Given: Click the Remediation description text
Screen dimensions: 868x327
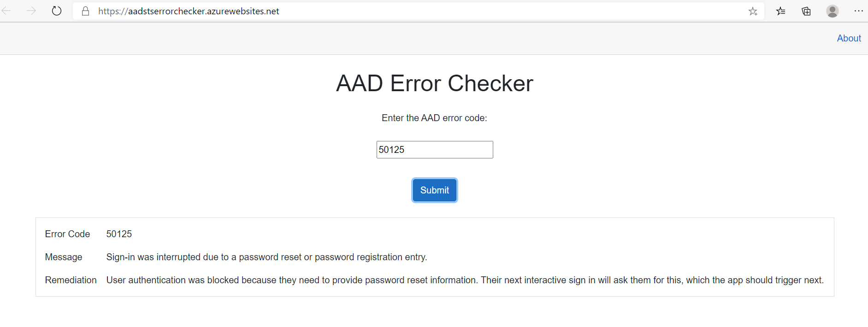Looking at the screenshot, I should click(x=465, y=280).
